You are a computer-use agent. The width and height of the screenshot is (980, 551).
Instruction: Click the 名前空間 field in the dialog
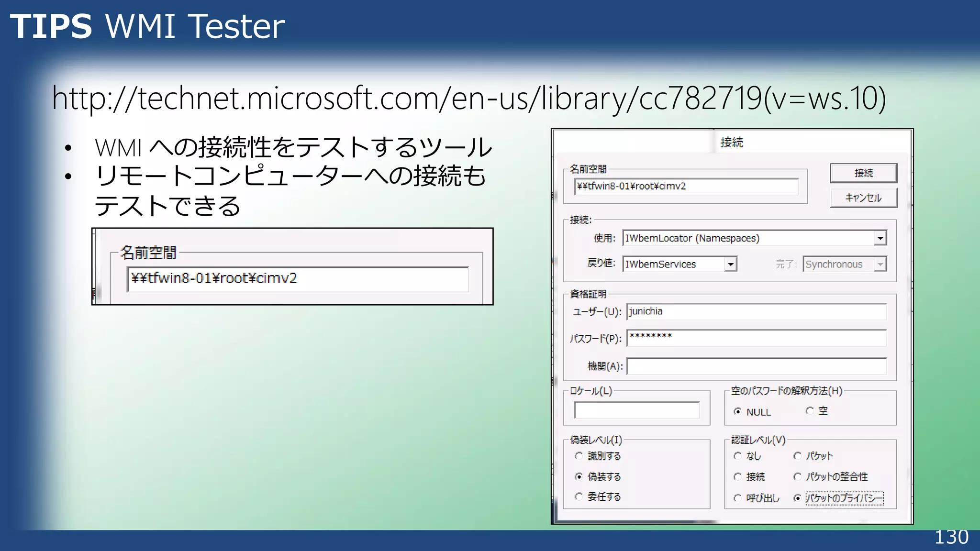tap(686, 187)
